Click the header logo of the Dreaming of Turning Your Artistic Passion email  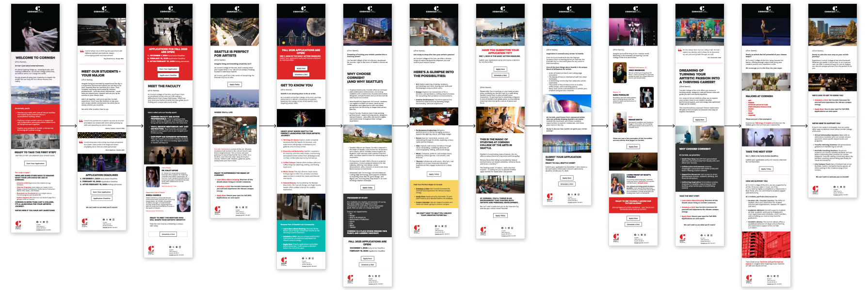click(700, 10)
